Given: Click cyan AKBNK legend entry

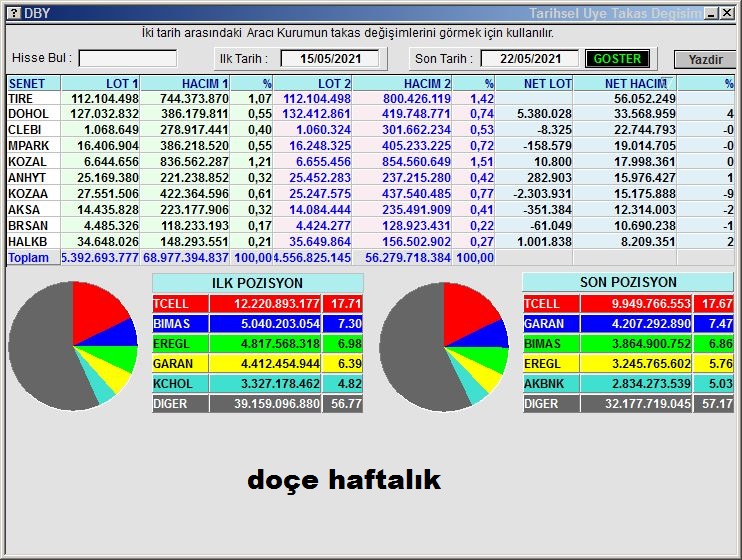Looking at the screenshot, I should point(543,384).
